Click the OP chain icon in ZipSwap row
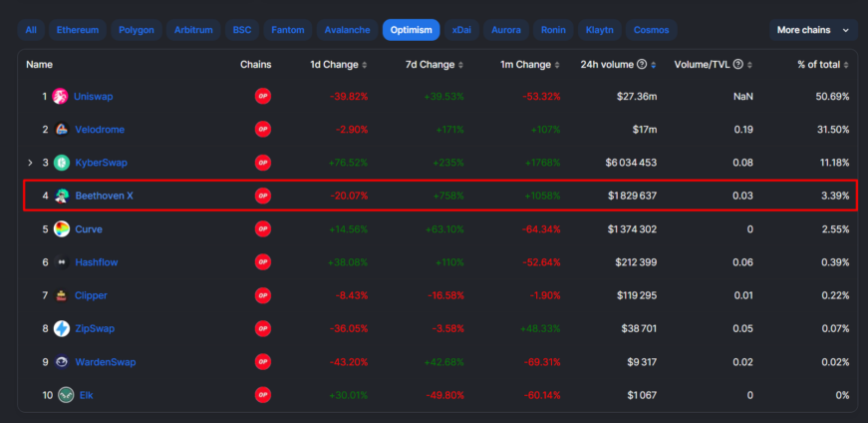 (x=263, y=329)
